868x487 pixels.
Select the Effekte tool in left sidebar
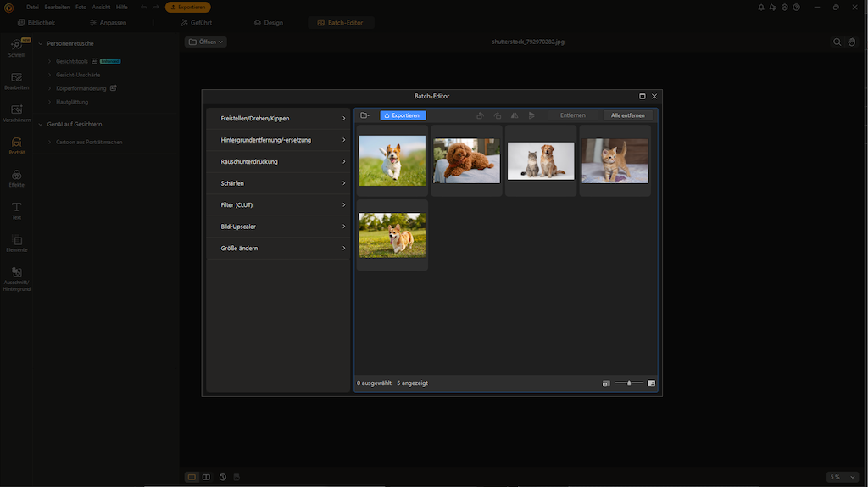(16, 177)
